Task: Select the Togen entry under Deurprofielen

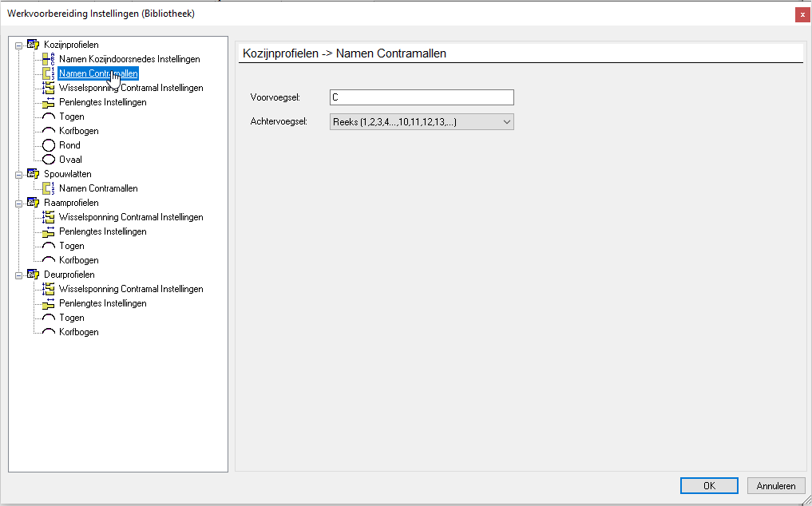Action: [x=70, y=317]
